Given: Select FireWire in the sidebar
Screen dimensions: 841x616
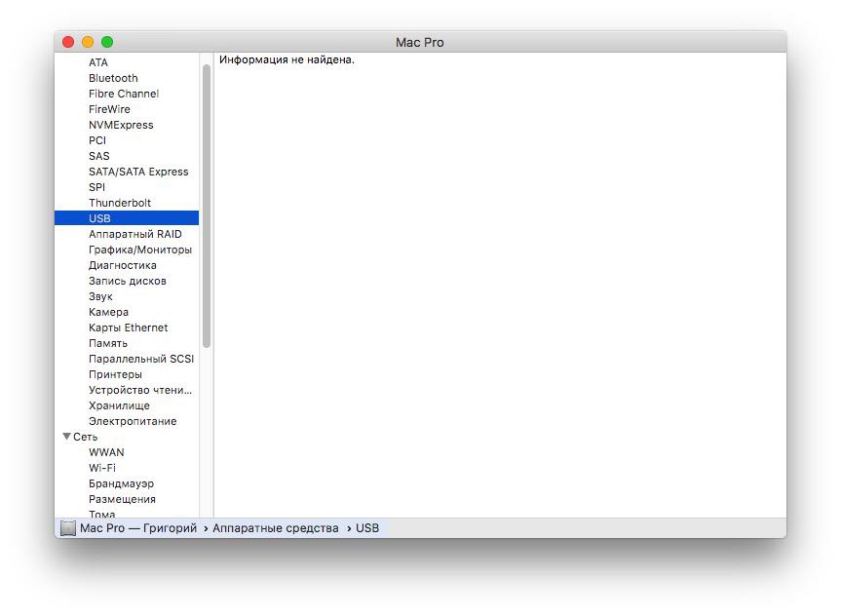Looking at the screenshot, I should [109, 109].
